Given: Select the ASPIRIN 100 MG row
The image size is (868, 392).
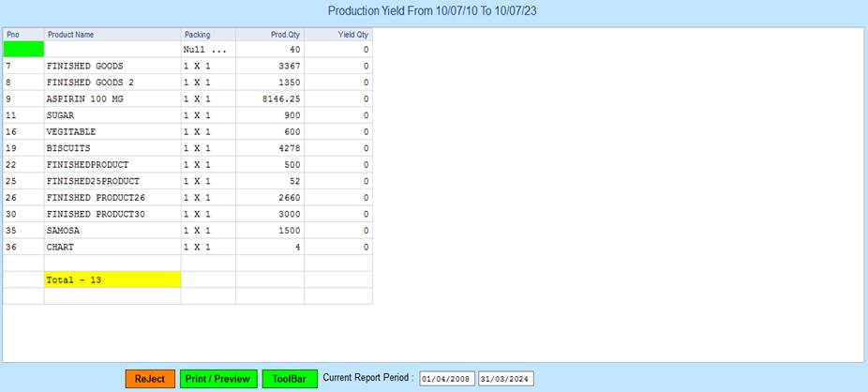Looking at the screenshot, I should 112,98.
